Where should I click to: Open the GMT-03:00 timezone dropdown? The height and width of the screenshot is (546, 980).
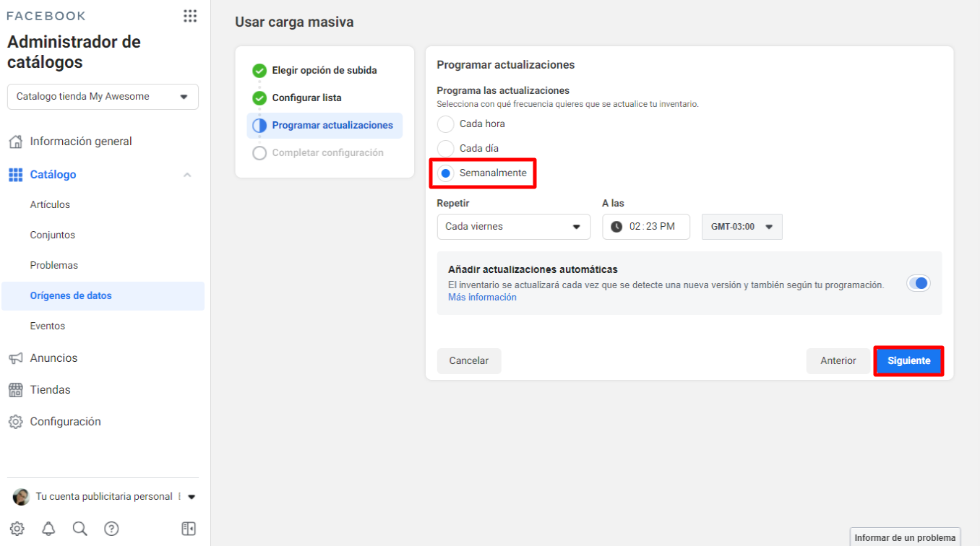[742, 227]
